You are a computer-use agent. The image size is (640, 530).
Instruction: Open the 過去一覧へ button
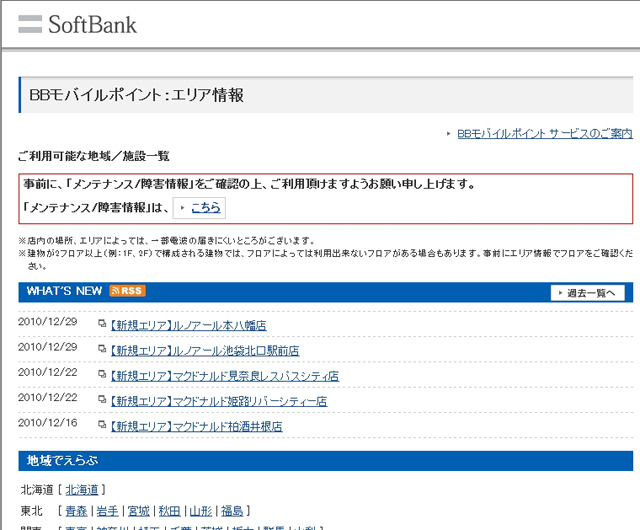coord(587,293)
